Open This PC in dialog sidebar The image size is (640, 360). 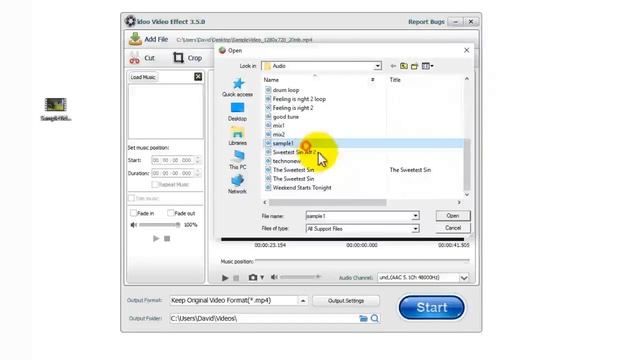pyautogui.click(x=238, y=160)
